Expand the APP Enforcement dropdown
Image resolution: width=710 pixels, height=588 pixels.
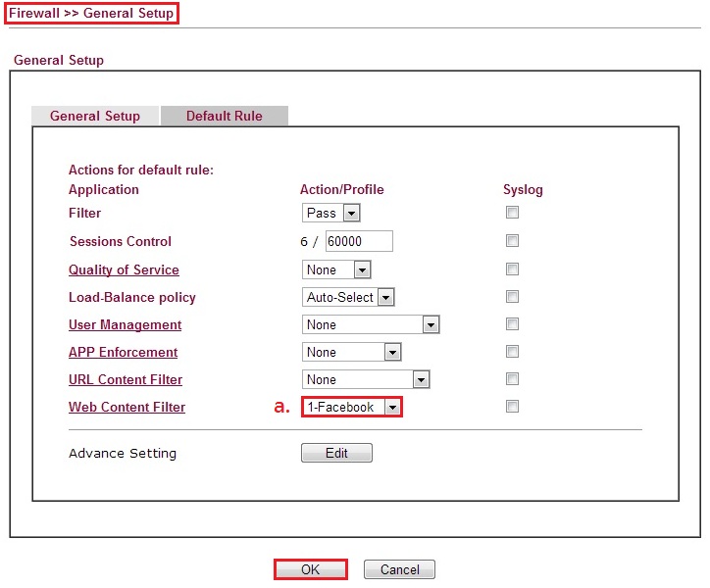[x=352, y=352]
